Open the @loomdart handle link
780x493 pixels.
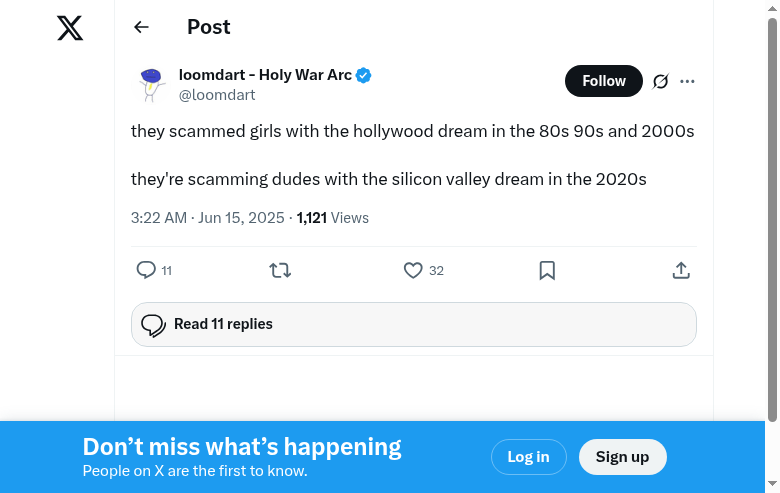(x=217, y=95)
